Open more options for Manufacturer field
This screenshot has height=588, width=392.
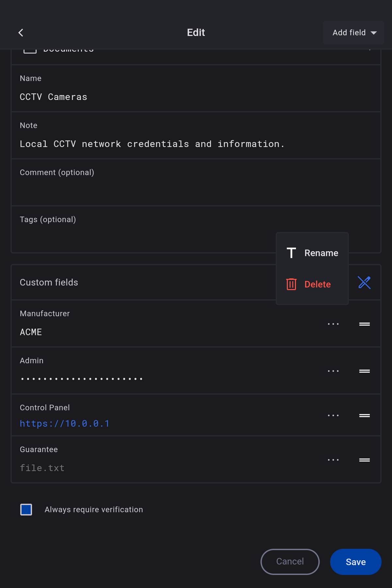click(x=333, y=324)
